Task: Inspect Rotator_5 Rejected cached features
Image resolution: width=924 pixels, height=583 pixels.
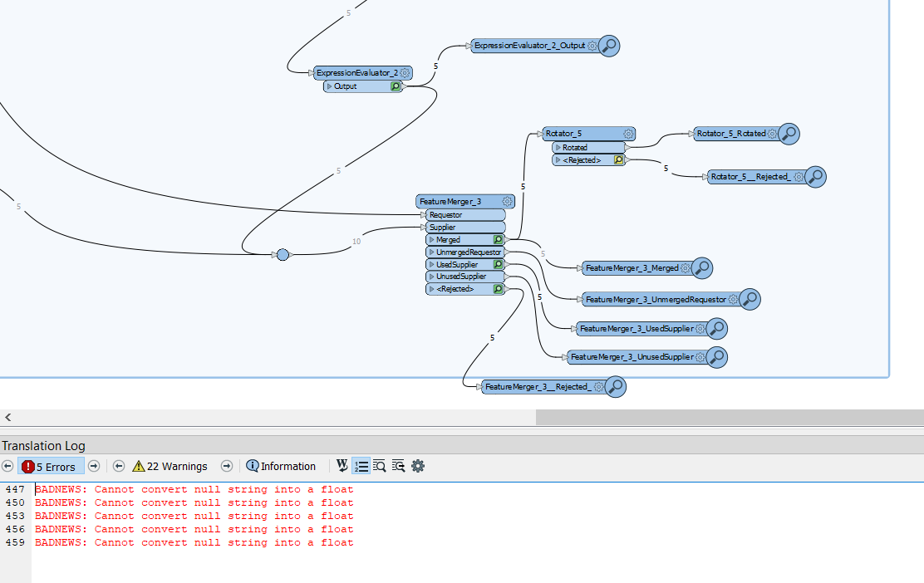Action: coord(619,159)
